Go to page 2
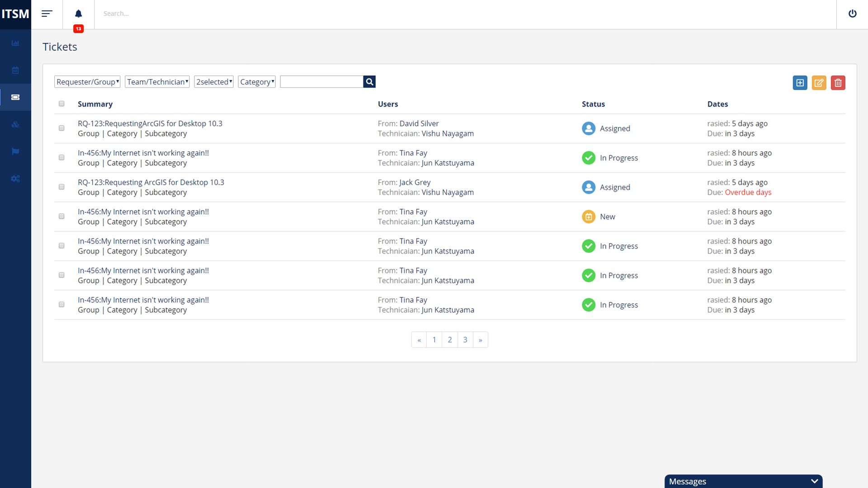868x488 pixels. pyautogui.click(x=449, y=340)
